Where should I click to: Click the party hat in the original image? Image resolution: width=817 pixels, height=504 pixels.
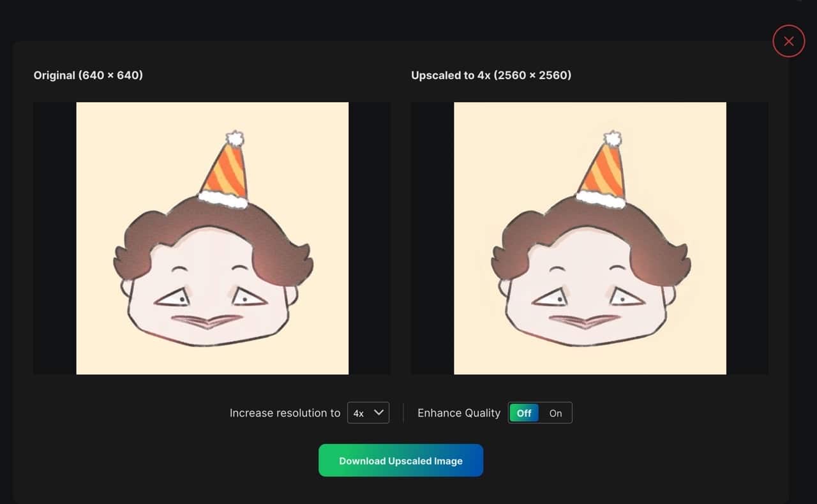pyautogui.click(x=225, y=172)
